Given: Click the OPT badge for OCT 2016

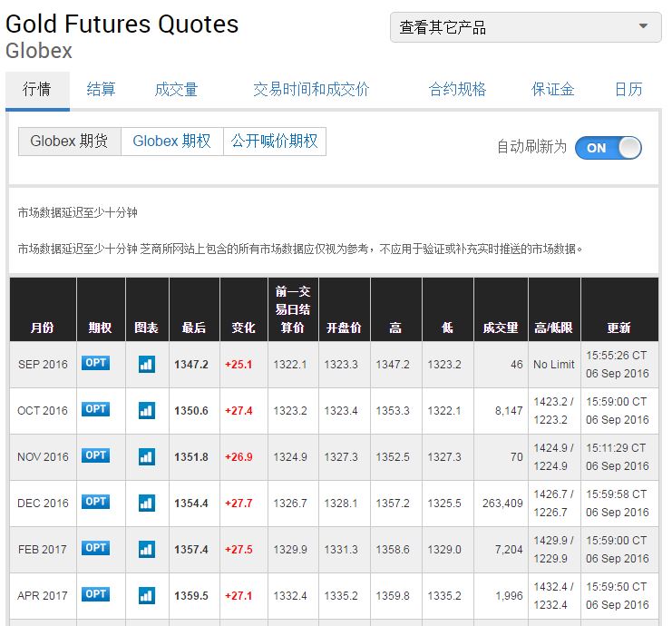Looking at the screenshot, I should pyautogui.click(x=95, y=409).
